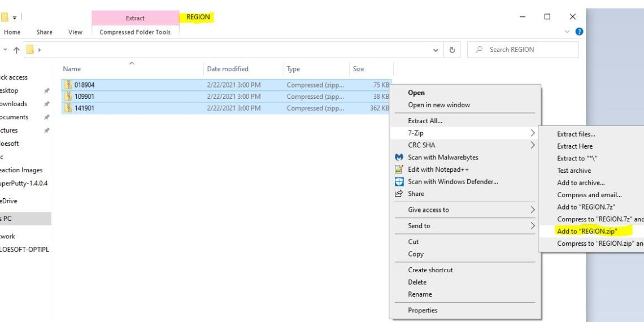Image resolution: width=644 pixels, height=322 pixels.
Task: Click the 018904 zip file icon
Action: click(68, 85)
